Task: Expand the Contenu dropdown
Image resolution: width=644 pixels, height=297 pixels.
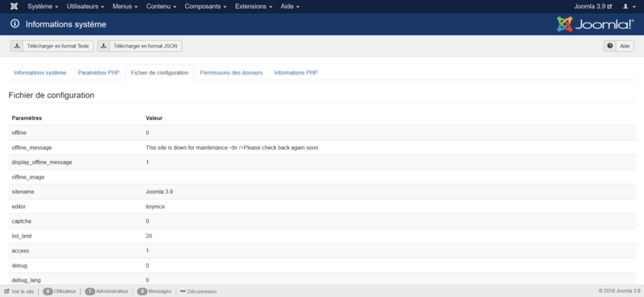Action: 162,6
